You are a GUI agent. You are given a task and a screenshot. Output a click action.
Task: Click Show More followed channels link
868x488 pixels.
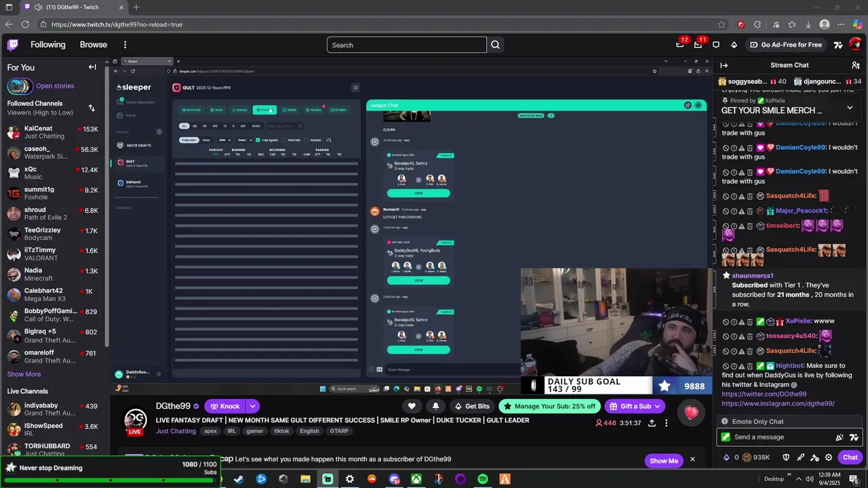point(24,374)
